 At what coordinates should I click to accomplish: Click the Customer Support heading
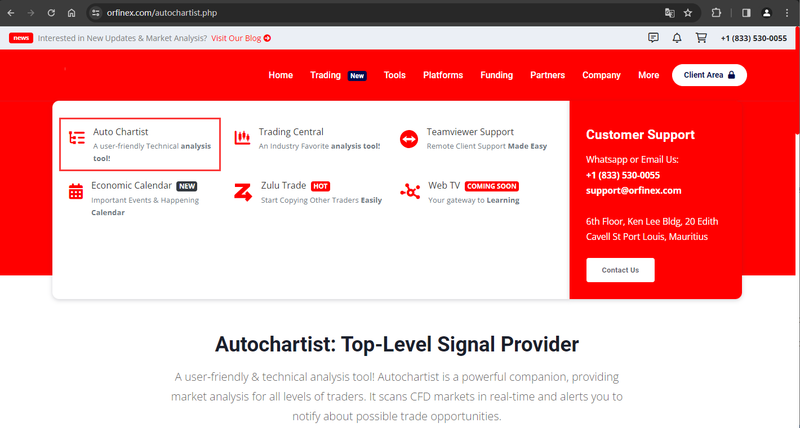tap(640, 135)
